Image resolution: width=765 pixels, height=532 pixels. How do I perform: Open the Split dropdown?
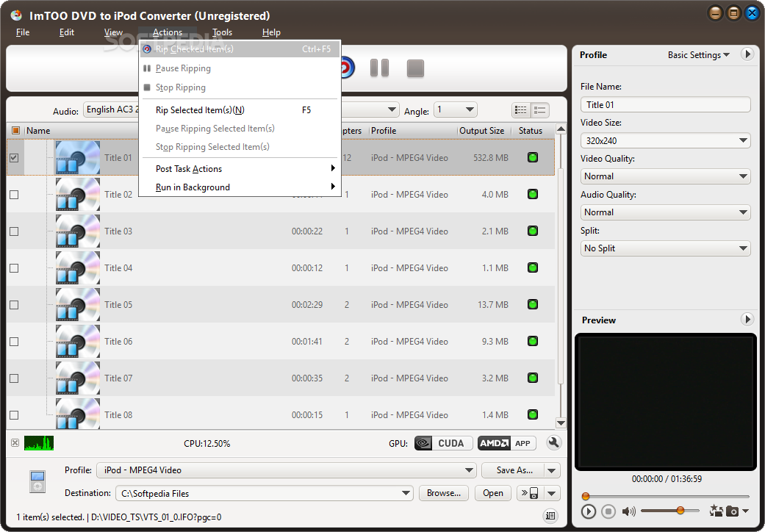tap(666, 248)
